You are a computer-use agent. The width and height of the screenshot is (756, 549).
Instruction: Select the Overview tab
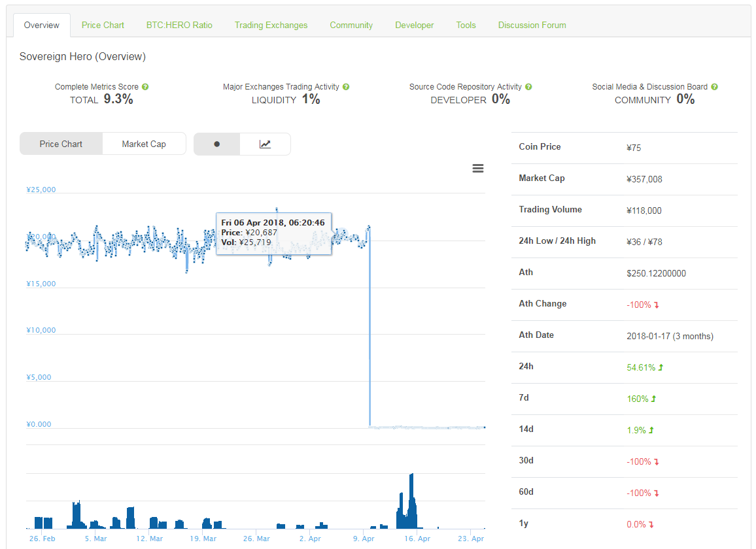click(x=42, y=25)
